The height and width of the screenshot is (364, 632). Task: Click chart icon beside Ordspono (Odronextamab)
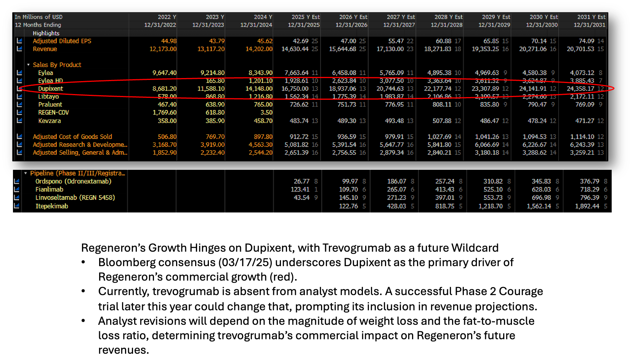point(16,181)
